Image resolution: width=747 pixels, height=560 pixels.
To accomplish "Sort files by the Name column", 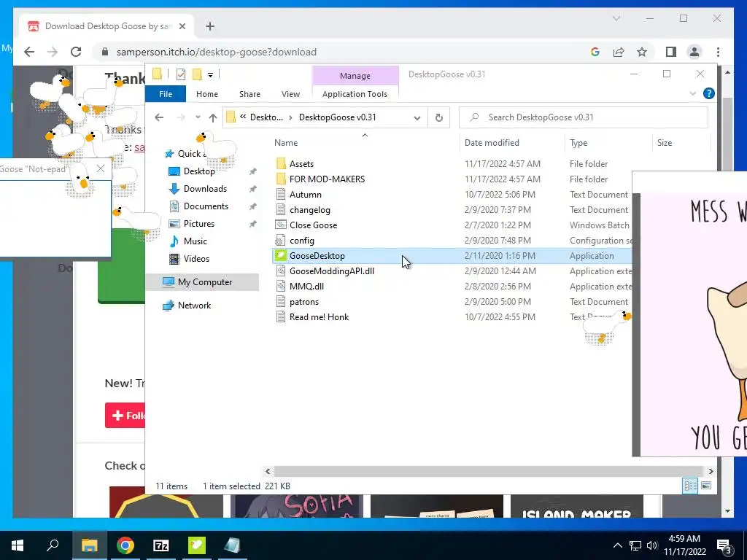I will 286,142.
